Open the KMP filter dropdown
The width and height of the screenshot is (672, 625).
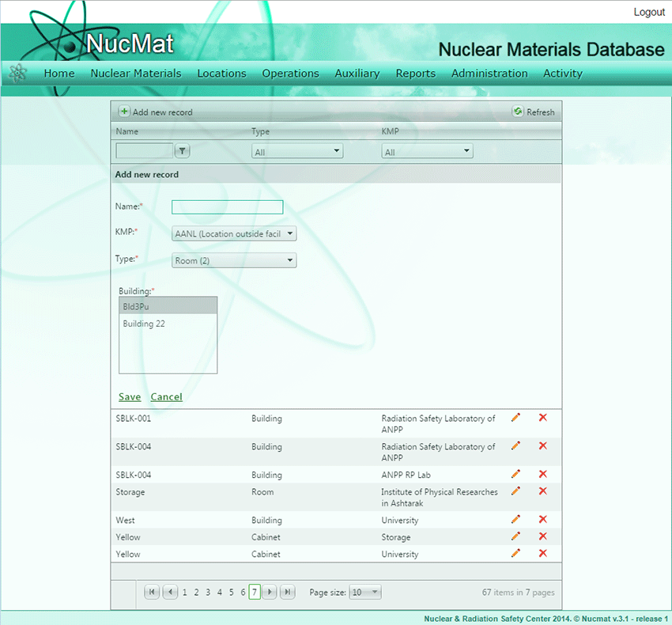tap(427, 151)
